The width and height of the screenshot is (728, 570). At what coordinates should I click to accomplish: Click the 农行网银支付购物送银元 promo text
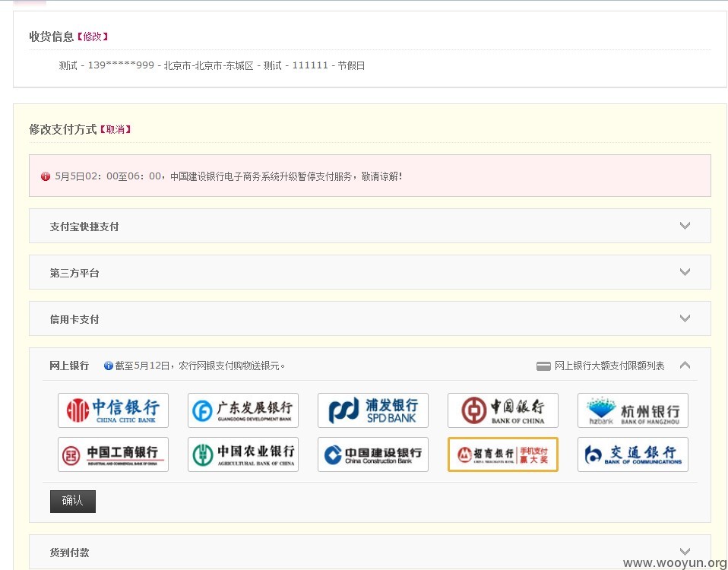click(x=200, y=366)
